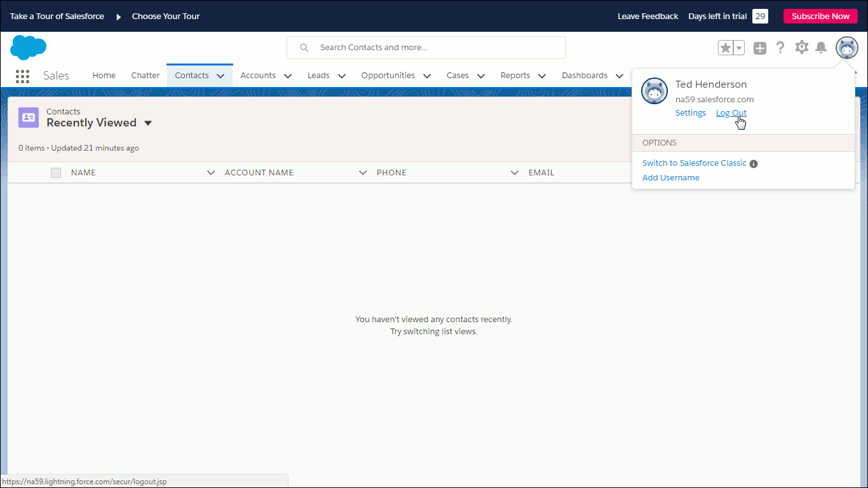
Task: Click the Log Out link
Action: (731, 113)
